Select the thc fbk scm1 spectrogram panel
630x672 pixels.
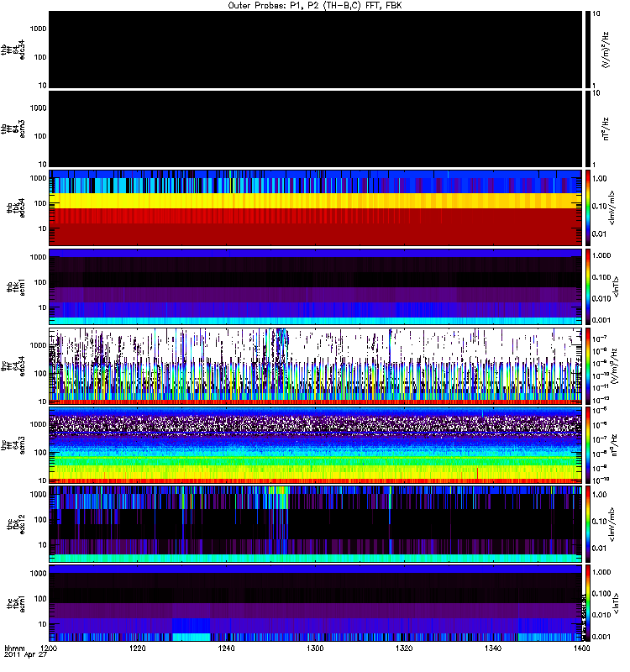[x=316, y=603]
